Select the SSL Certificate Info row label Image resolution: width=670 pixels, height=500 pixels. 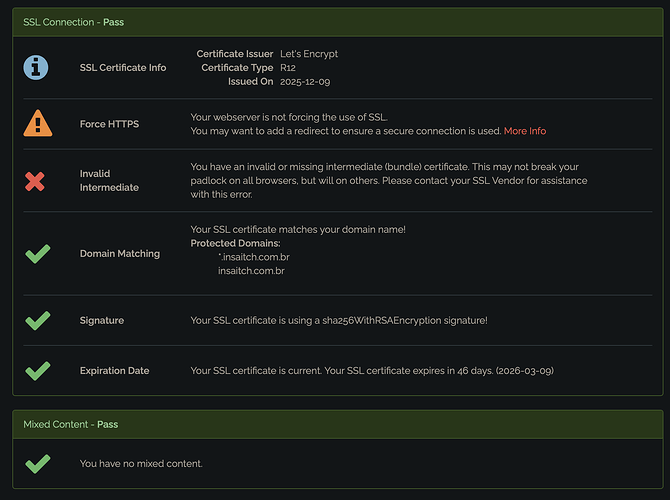pyautogui.click(x=123, y=68)
